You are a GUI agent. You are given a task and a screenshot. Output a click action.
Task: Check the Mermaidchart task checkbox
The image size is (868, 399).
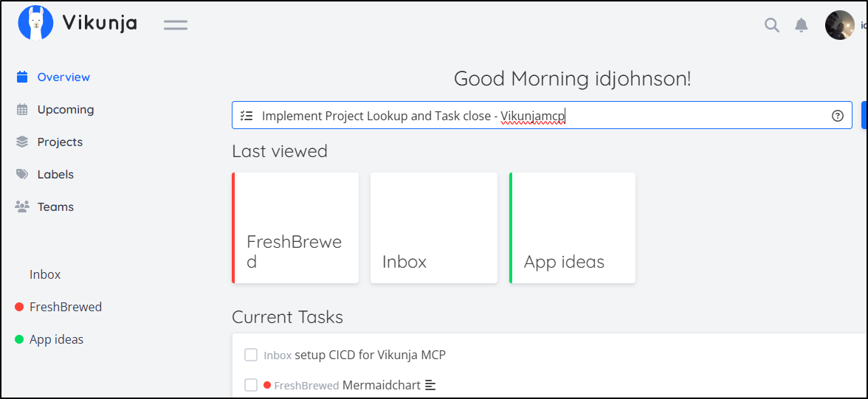[x=251, y=385]
